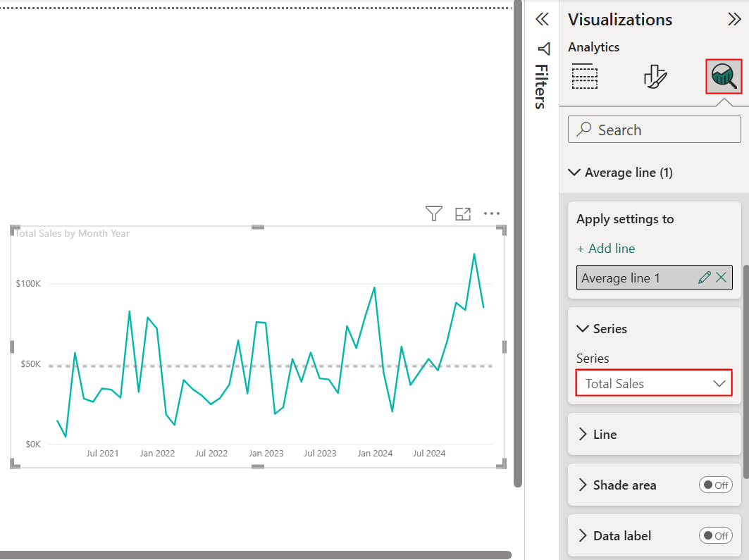Image resolution: width=749 pixels, height=560 pixels.
Task: Click the Filters megaphone icon
Action: pyautogui.click(x=543, y=49)
